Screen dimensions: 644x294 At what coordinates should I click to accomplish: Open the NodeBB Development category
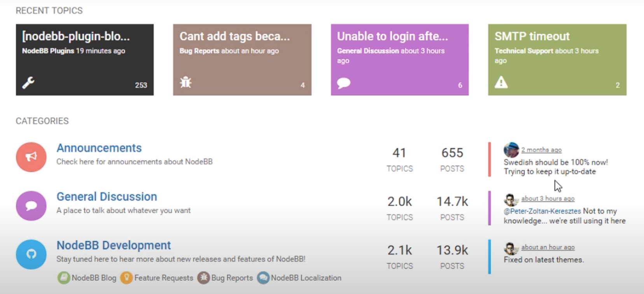coord(113,245)
